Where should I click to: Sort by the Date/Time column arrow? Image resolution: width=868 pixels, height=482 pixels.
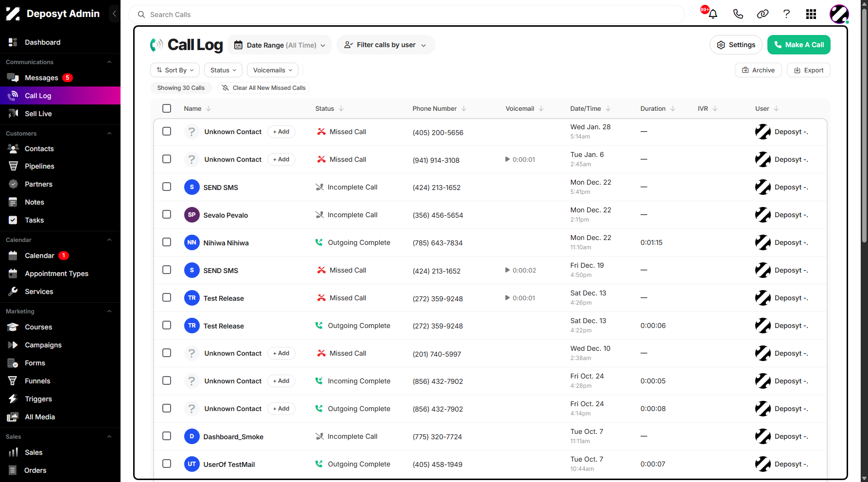(608, 109)
